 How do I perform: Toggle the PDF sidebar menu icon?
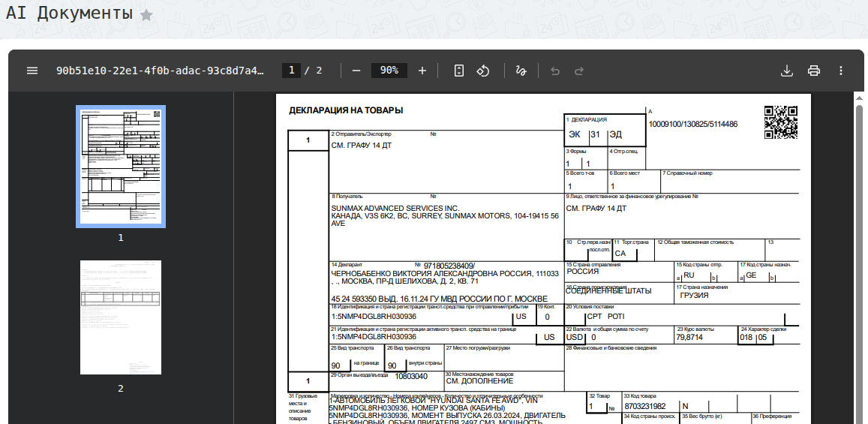(32, 71)
